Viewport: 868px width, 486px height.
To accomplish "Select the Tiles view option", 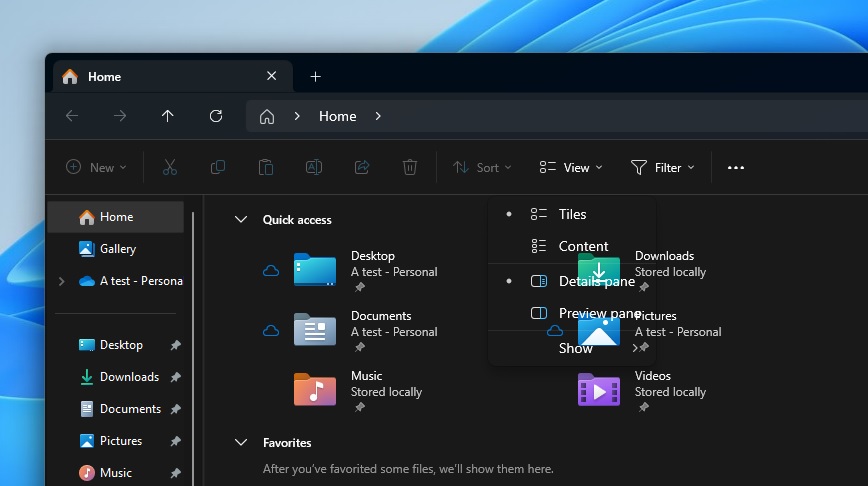I will (572, 214).
